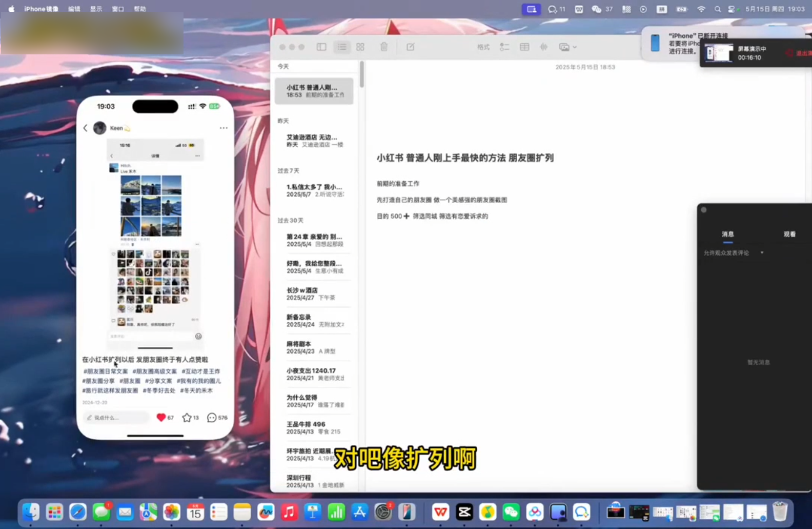Insert a table in the note
Image resolution: width=812 pixels, height=529 pixels.
click(524, 47)
